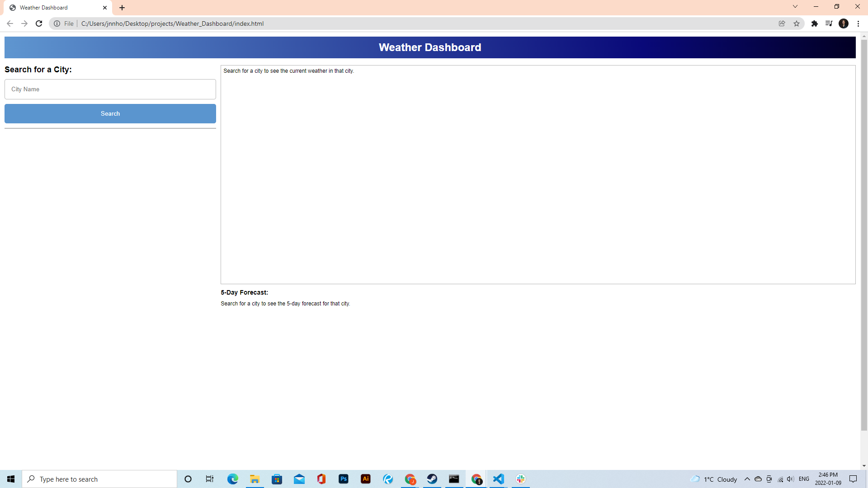Open the Extensions puzzle icon
Image resolution: width=868 pixels, height=488 pixels.
point(814,23)
